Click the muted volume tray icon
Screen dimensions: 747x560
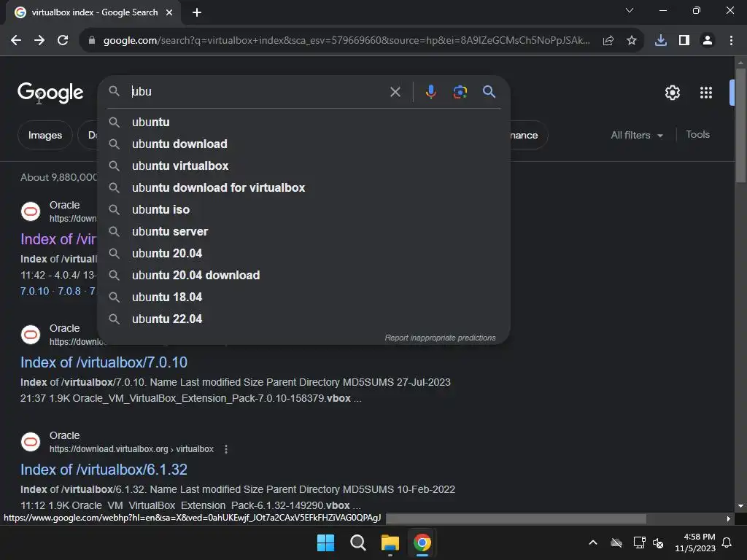point(658,542)
